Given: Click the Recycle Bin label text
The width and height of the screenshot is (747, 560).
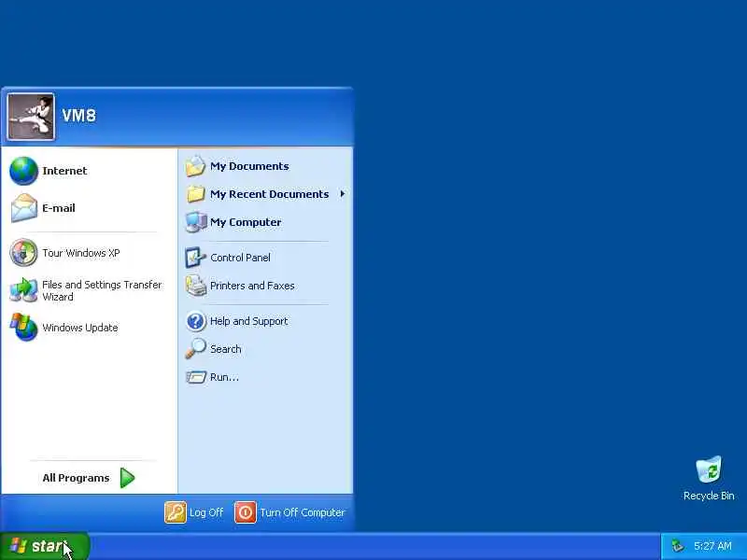Looking at the screenshot, I should [x=709, y=496].
